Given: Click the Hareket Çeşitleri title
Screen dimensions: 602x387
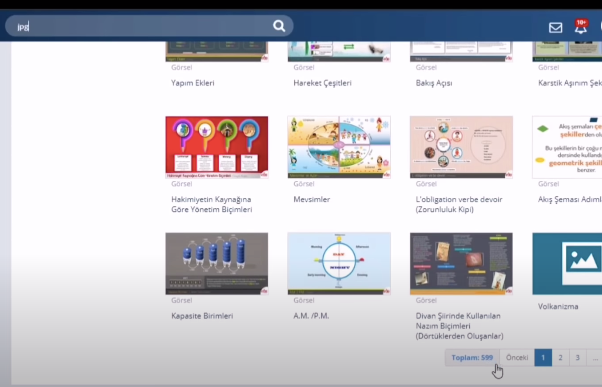Looking at the screenshot, I should [322, 83].
